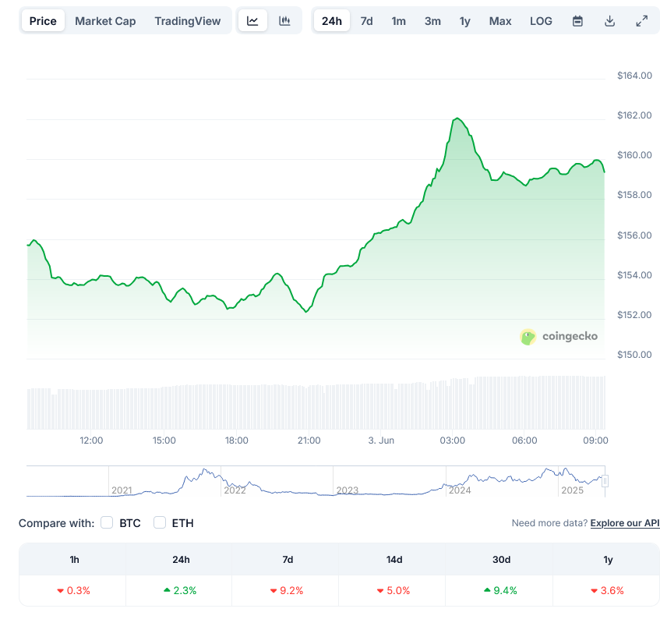The width and height of the screenshot is (660, 644).
Task: Click the 0.3% hourly change value
Action: pos(74,590)
